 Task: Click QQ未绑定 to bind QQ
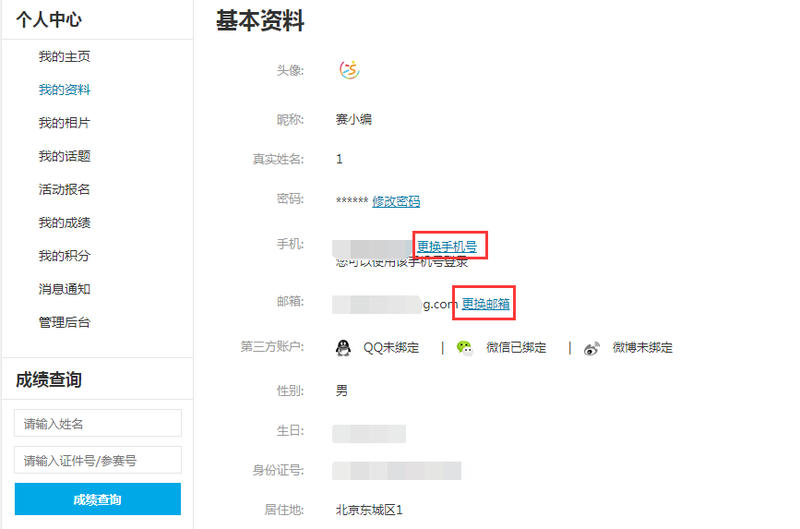pyautogui.click(x=390, y=348)
